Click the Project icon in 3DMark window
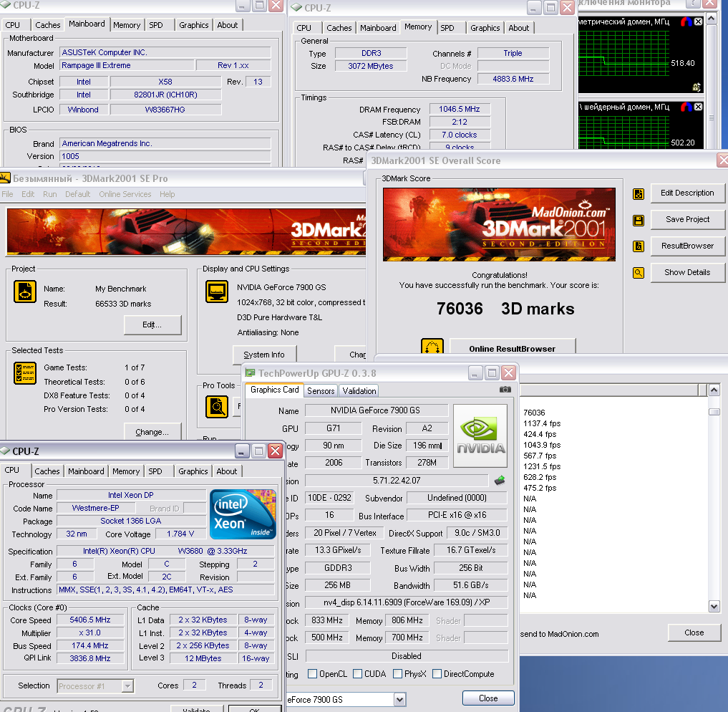This screenshot has width=728, height=712. (25, 292)
